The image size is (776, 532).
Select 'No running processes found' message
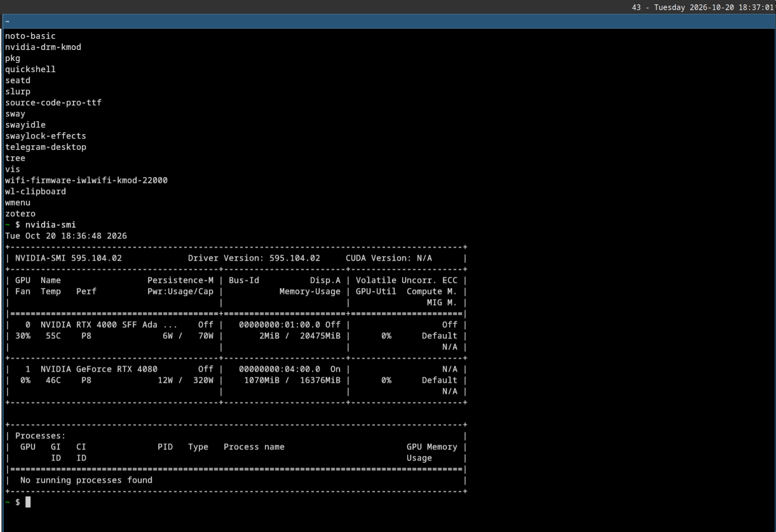coord(86,480)
